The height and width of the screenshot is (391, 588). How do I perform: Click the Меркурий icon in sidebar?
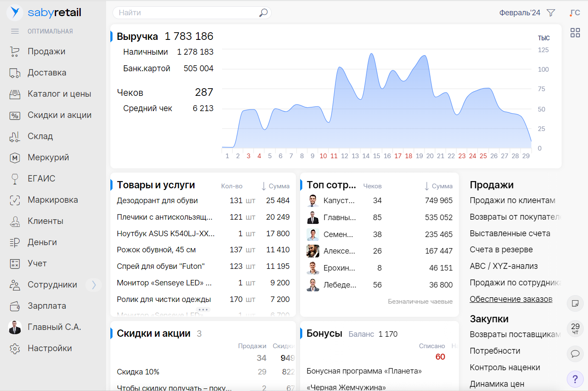15,158
